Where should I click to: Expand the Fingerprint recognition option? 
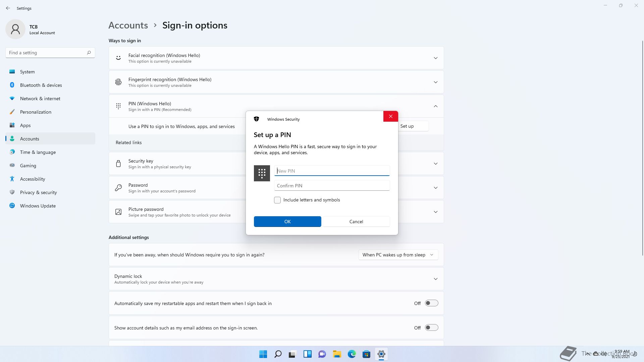(x=436, y=82)
